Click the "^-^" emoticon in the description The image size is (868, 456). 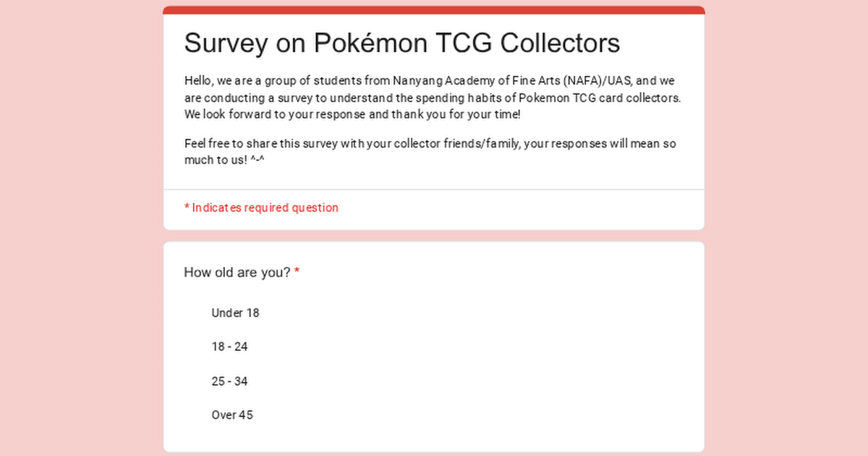tap(257, 161)
